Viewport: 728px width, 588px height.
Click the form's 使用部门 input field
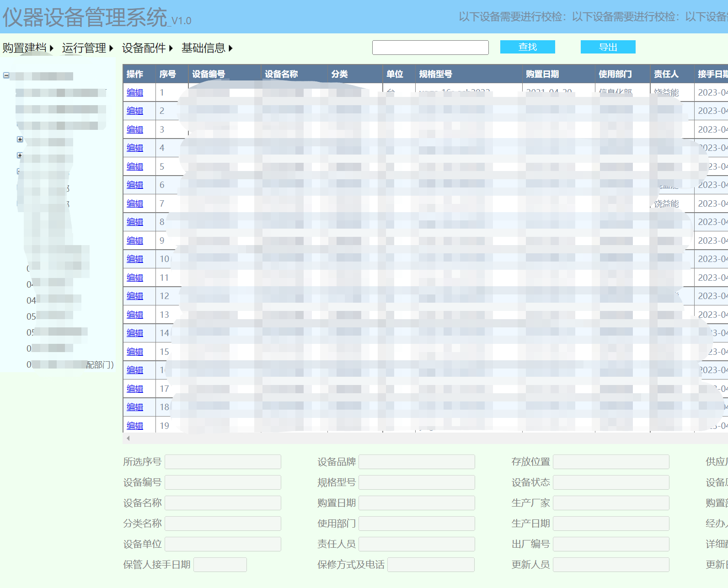pyautogui.click(x=417, y=524)
